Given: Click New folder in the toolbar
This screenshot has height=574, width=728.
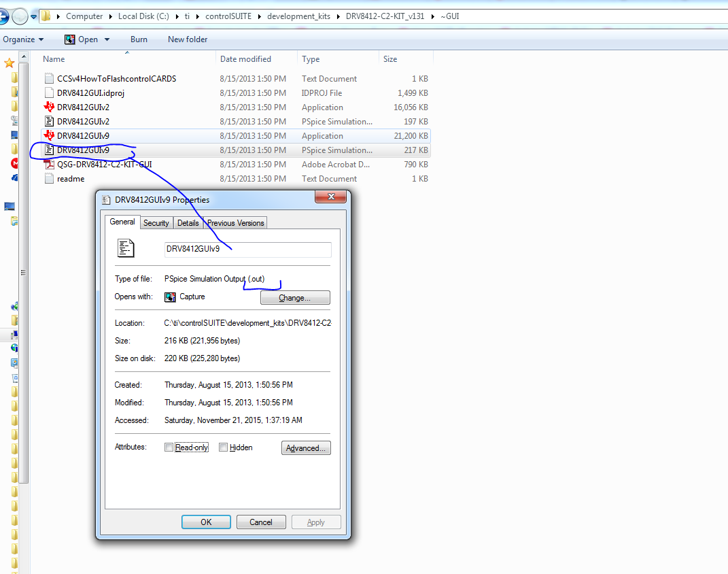Looking at the screenshot, I should tap(188, 39).
